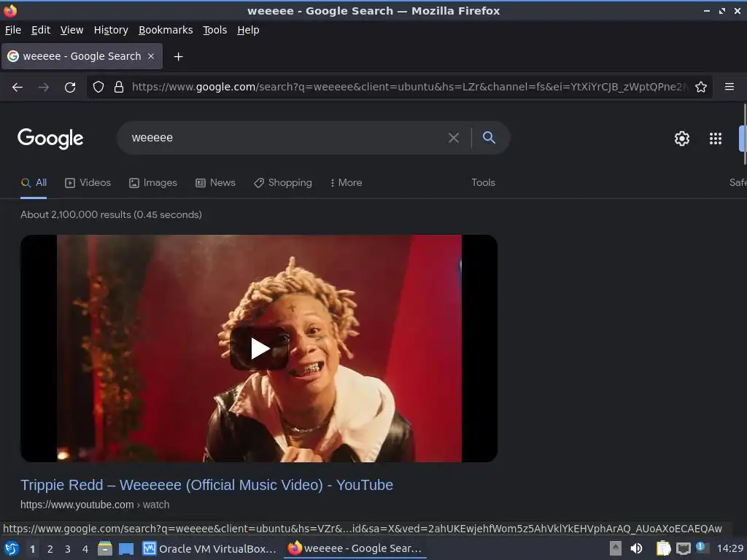Image resolution: width=747 pixels, height=560 pixels.
Task: Click the results count text
Action: click(x=111, y=215)
